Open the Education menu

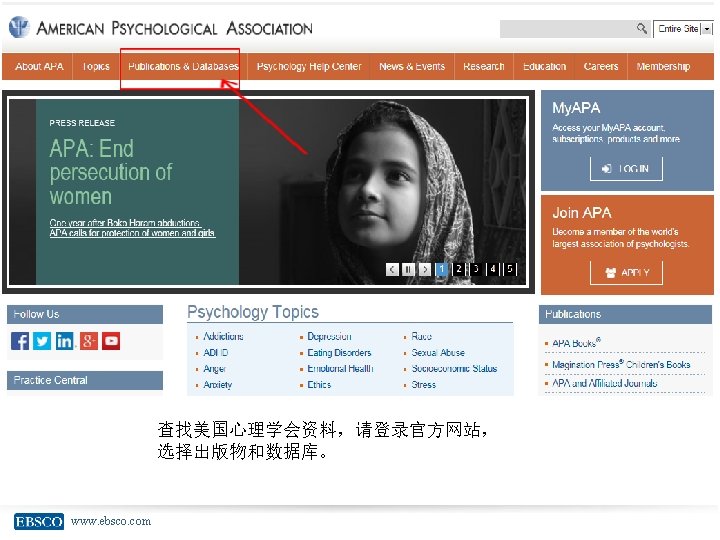pyautogui.click(x=545, y=67)
